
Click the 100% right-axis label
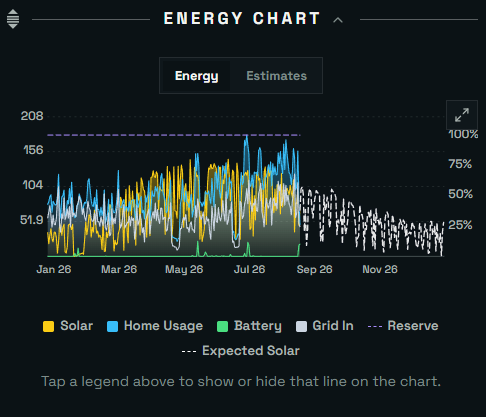463,134
